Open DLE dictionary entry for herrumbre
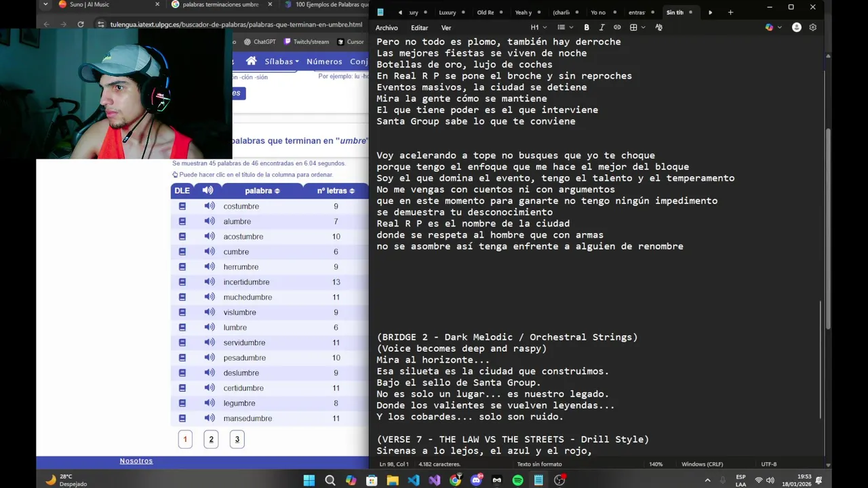The width and height of the screenshot is (868, 488). point(182,267)
